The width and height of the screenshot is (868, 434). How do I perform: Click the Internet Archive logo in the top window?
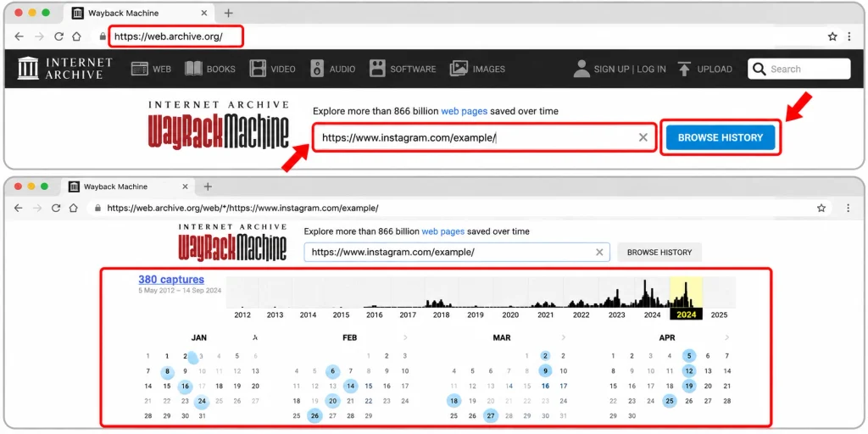tap(64, 69)
